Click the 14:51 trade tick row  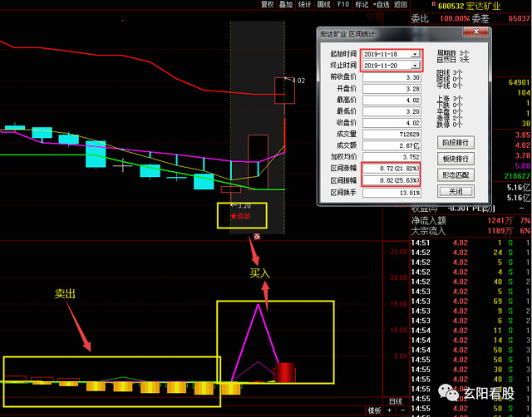coord(471,243)
